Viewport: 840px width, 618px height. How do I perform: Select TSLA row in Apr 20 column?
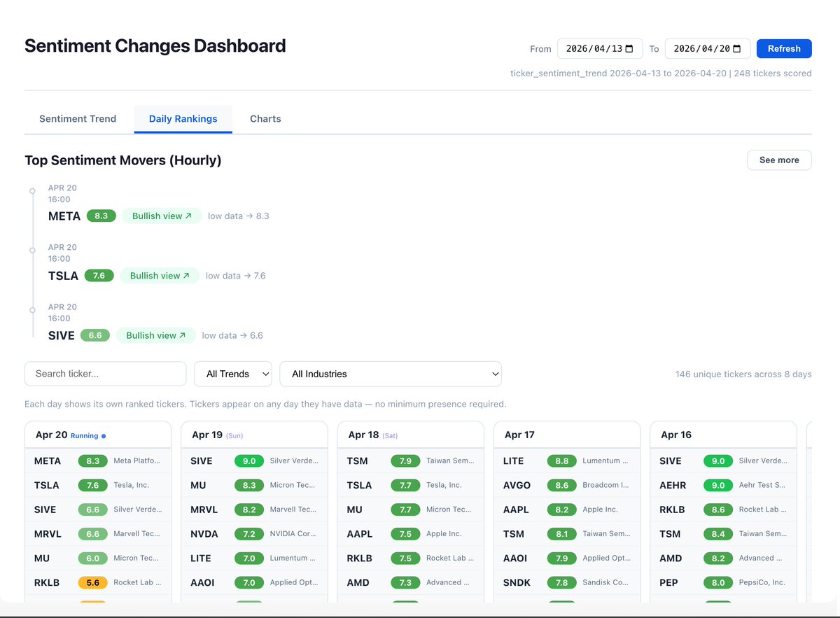click(98, 485)
